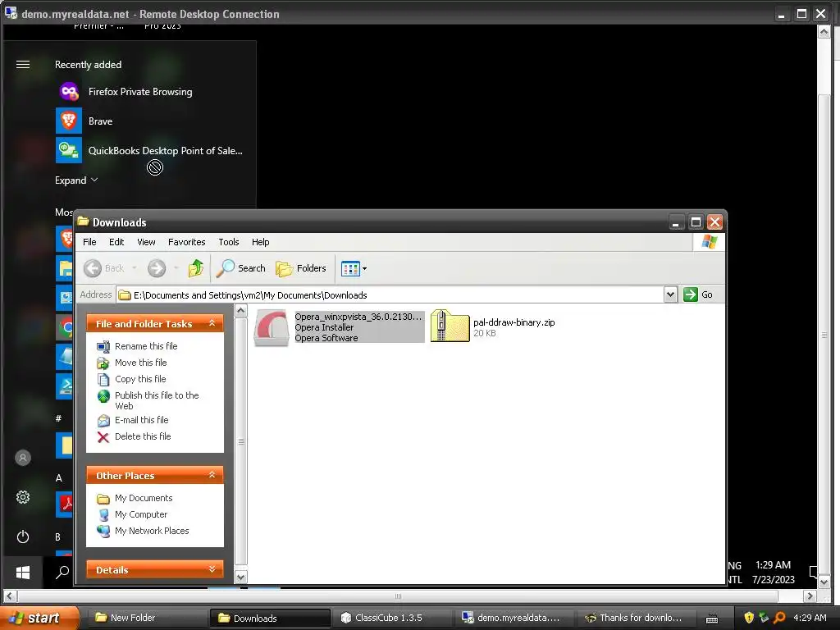
Task: Open Back history dropdown arrow
Action: click(135, 268)
